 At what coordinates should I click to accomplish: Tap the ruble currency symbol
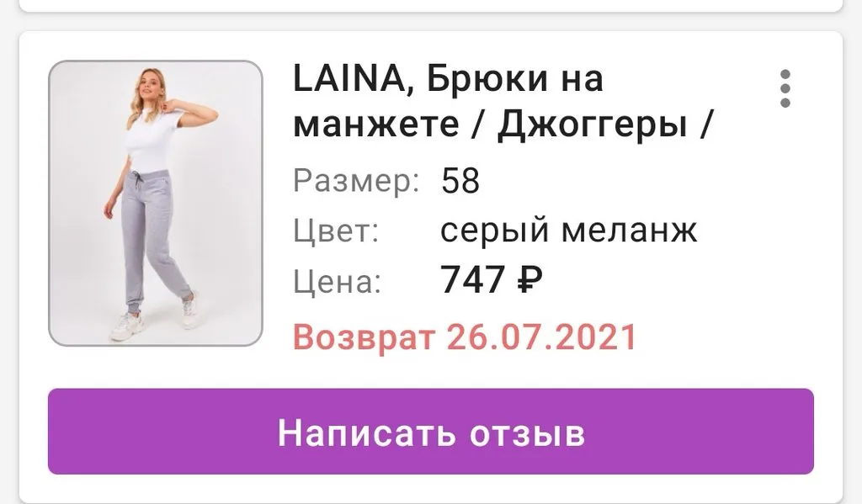pos(529,279)
